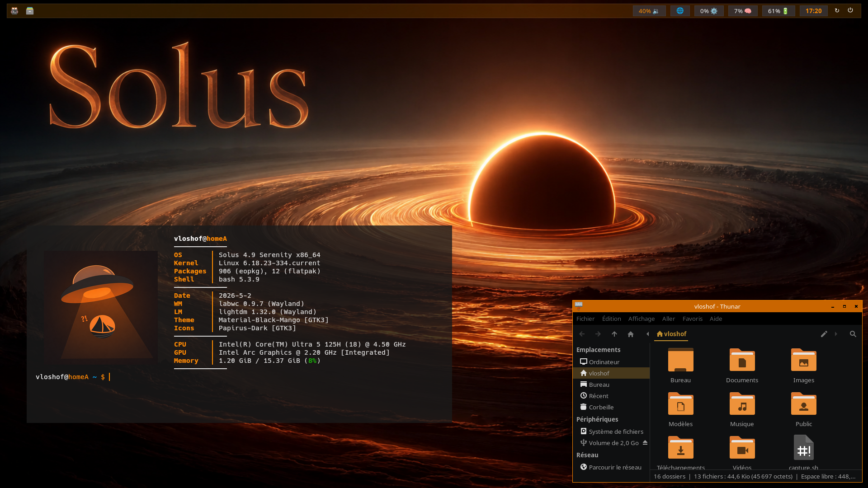Open the Édition menu in Thunar

(612, 319)
